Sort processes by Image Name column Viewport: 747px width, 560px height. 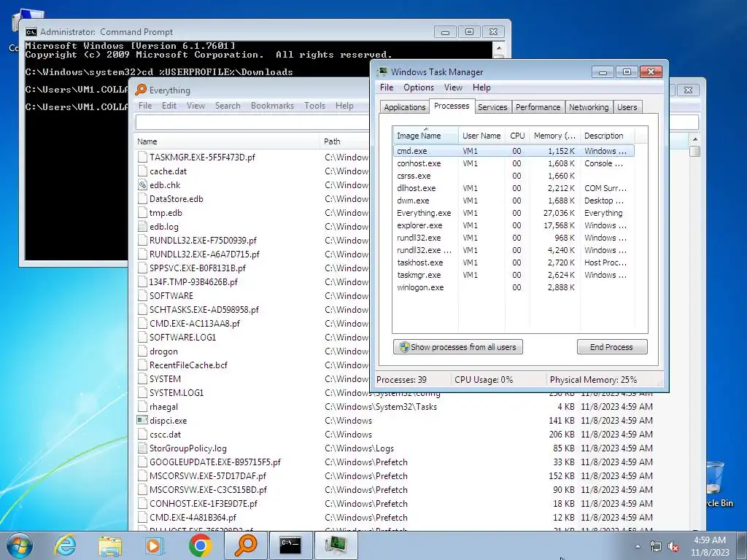point(425,135)
